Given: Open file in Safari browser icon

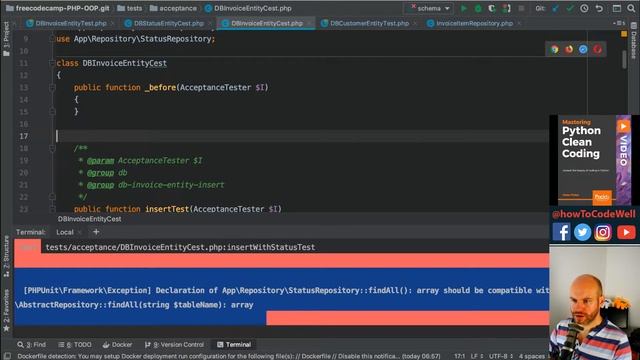Looking at the screenshot, I should [x=583, y=49].
